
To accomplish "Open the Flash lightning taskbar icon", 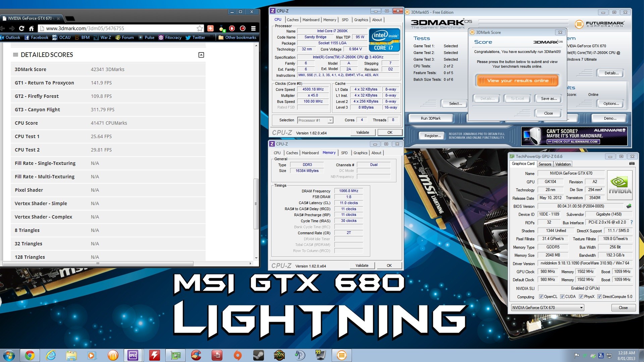I will [154, 355].
